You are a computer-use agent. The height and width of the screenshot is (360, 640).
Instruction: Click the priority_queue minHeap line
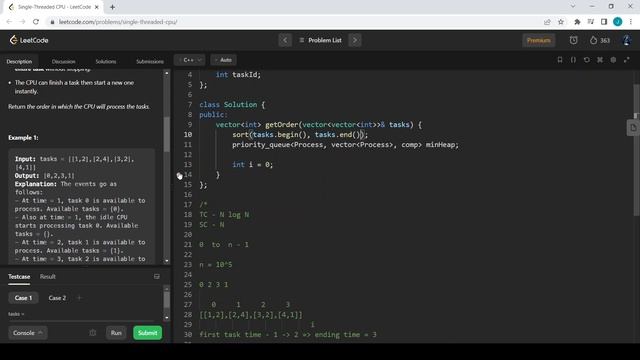(x=345, y=145)
